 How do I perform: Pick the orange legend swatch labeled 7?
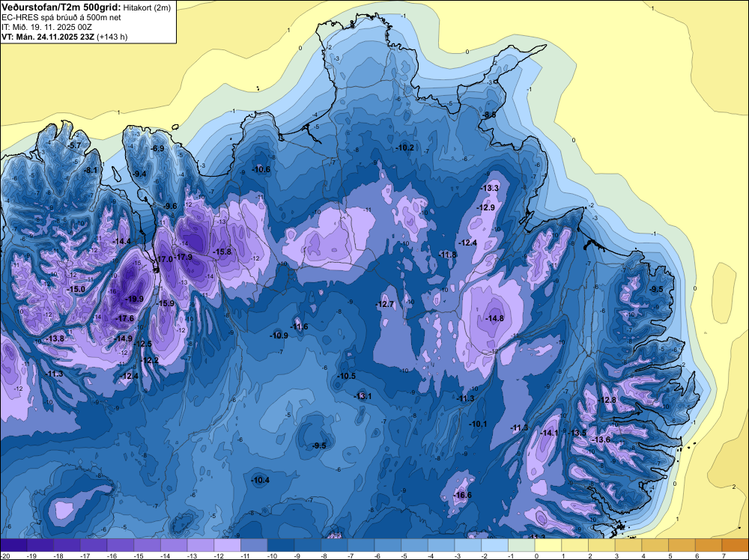(736, 545)
